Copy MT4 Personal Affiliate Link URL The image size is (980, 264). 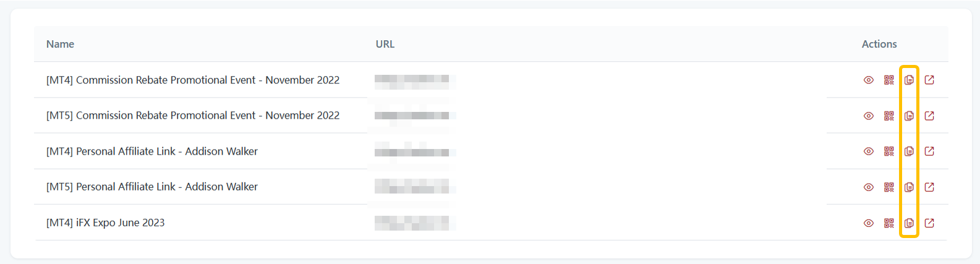pyautogui.click(x=909, y=151)
